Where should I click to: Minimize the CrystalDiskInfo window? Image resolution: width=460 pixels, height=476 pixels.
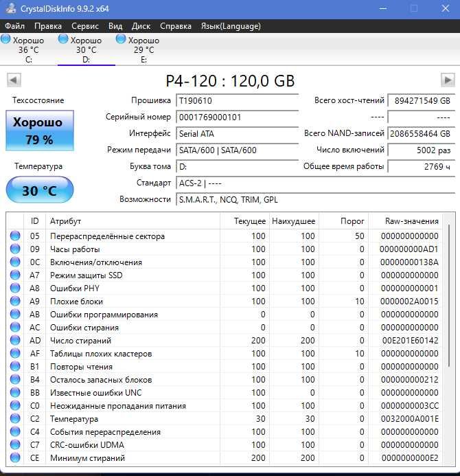pyautogui.click(x=383, y=8)
